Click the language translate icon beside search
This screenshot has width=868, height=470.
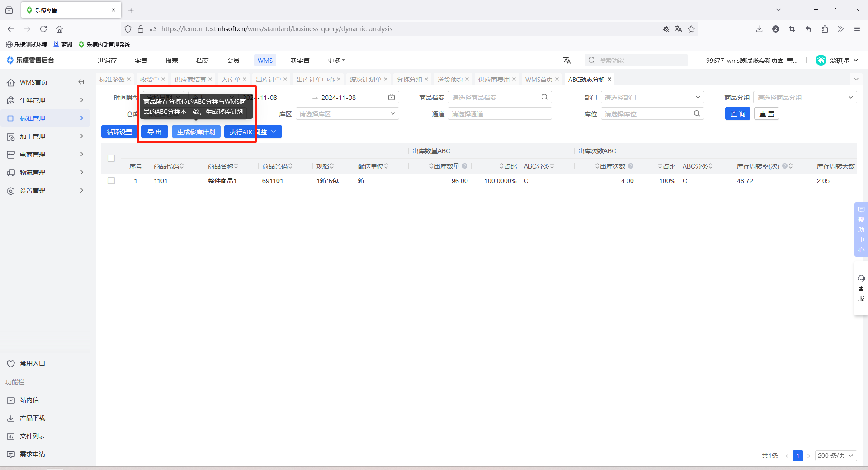click(x=567, y=60)
